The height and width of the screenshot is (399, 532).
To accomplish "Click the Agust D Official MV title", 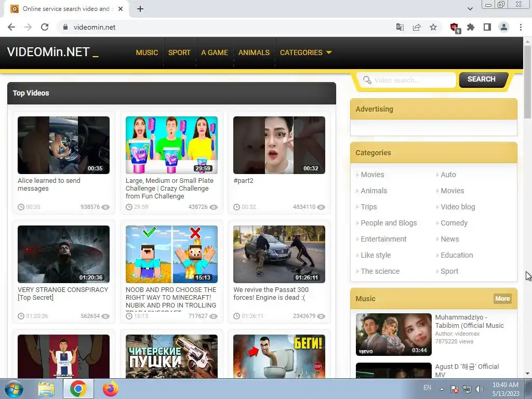I will (467, 370).
